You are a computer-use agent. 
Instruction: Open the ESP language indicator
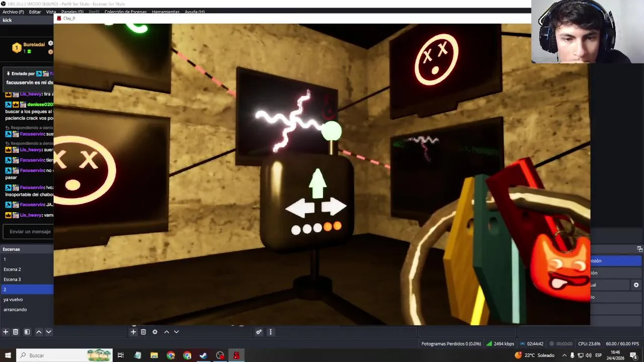tap(599, 355)
